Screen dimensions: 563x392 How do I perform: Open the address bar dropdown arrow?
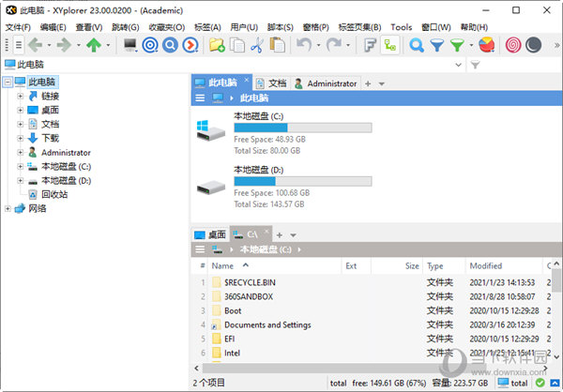(459, 65)
